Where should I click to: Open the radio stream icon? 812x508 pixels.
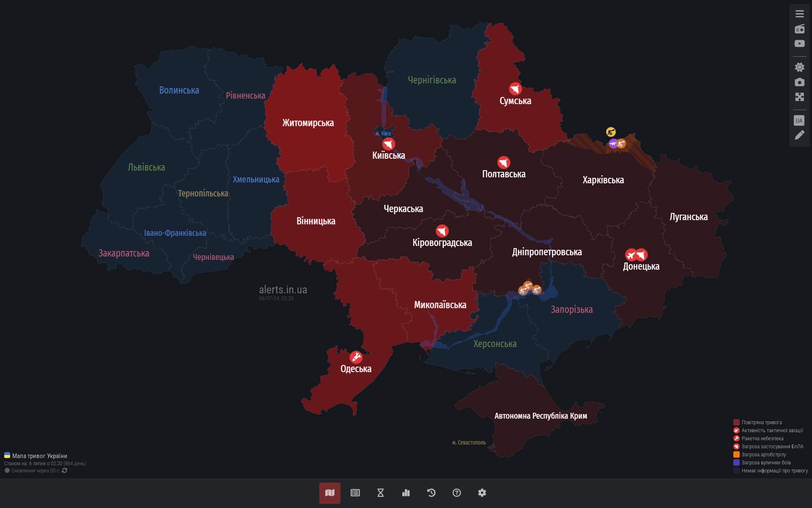coord(799,29)
